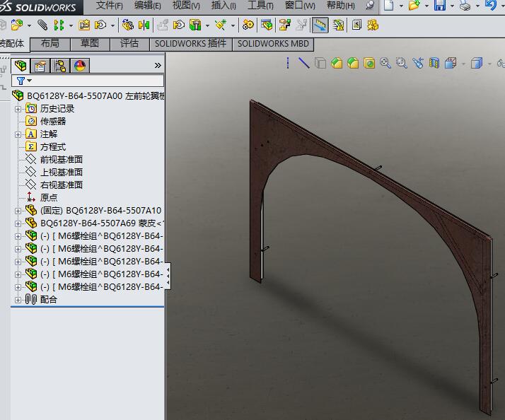Image resolution: width=505 pixels, height=420 pixels.
Task: Open the DisplayManager color ball tab
Action: (79, 66)
